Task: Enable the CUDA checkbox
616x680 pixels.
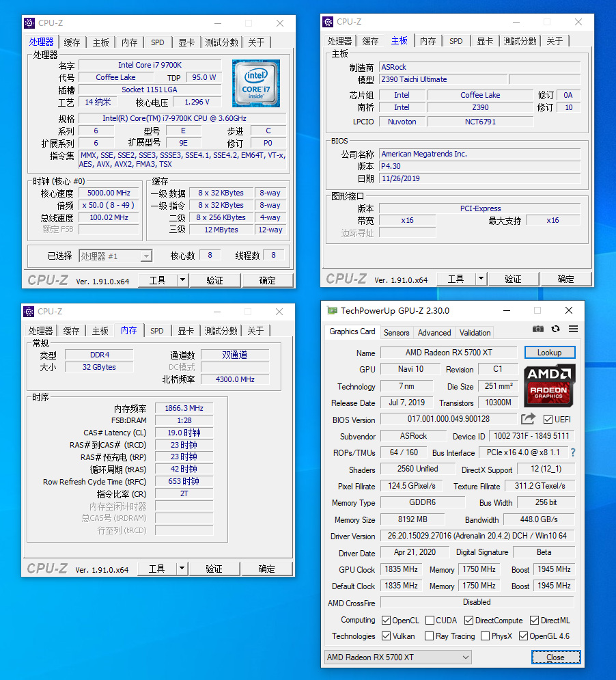Action: coord(429,620)
